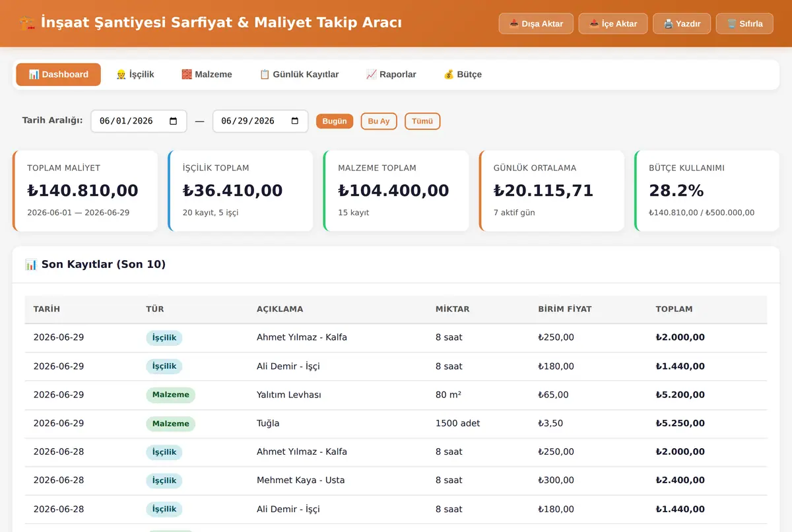Click the Dışa Aktar export button
792x532 pixels.
point(536,24)
